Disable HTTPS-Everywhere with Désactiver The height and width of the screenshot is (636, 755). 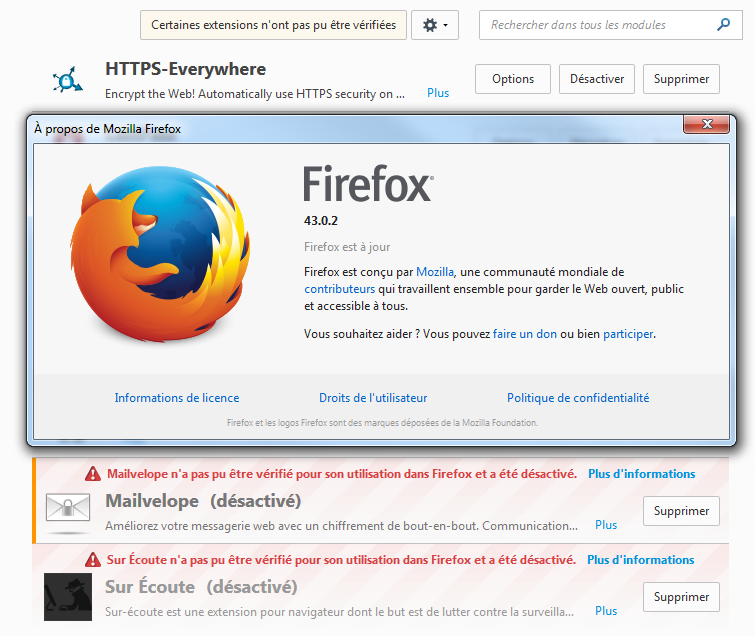(x=597, y=79)
